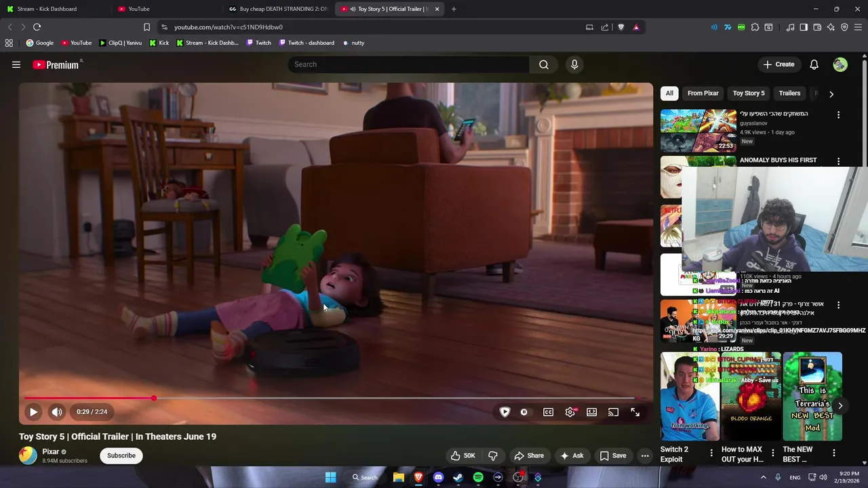The image size is (868, 488).
Task: Open the Pixar channel avatar
Action: coord(28,455)
